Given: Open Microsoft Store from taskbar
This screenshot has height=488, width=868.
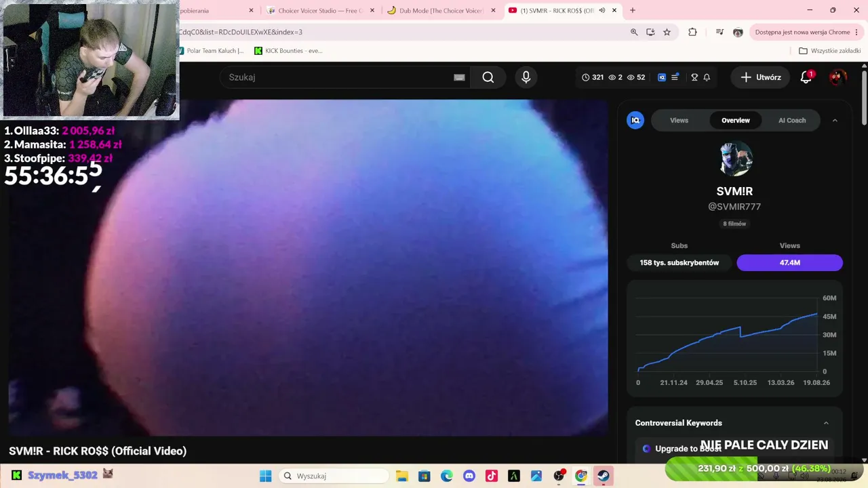Looking at the screenshot, I should pyautogui.click(x=424, y=476).
